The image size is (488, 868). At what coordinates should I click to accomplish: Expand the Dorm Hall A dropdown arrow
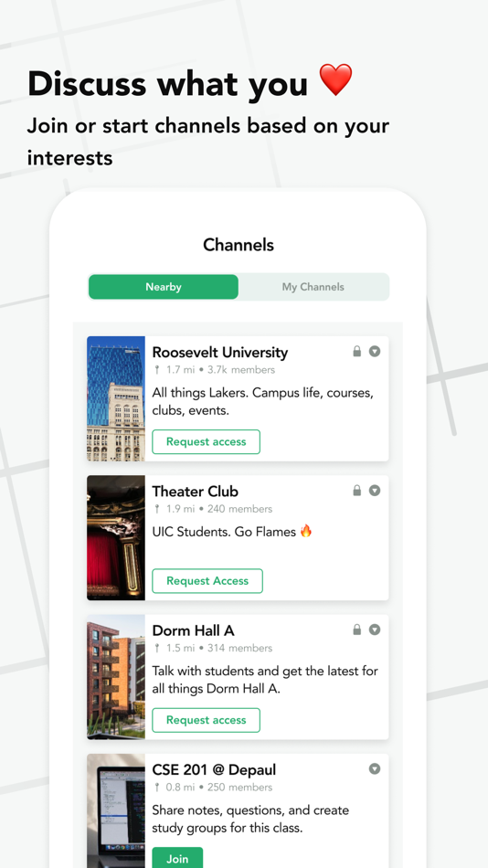pyautogui.click(x=375, y=630)
